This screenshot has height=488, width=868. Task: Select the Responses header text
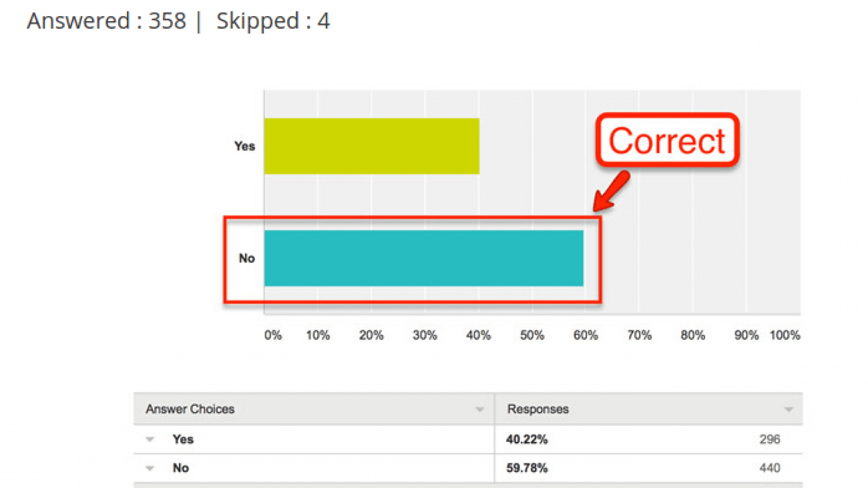[x=538, y=409]
